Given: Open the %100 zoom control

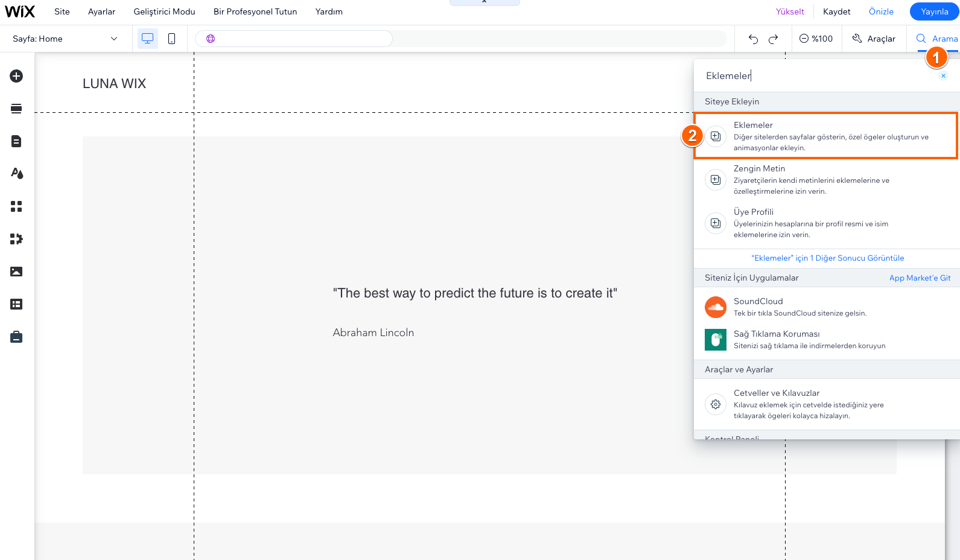Looking at the screenshot, I should 816,39.
